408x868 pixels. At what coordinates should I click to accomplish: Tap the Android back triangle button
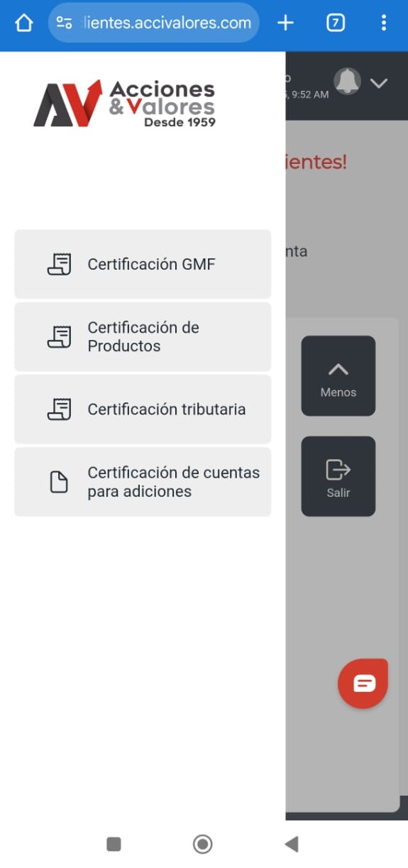click(x=291, y=843)
